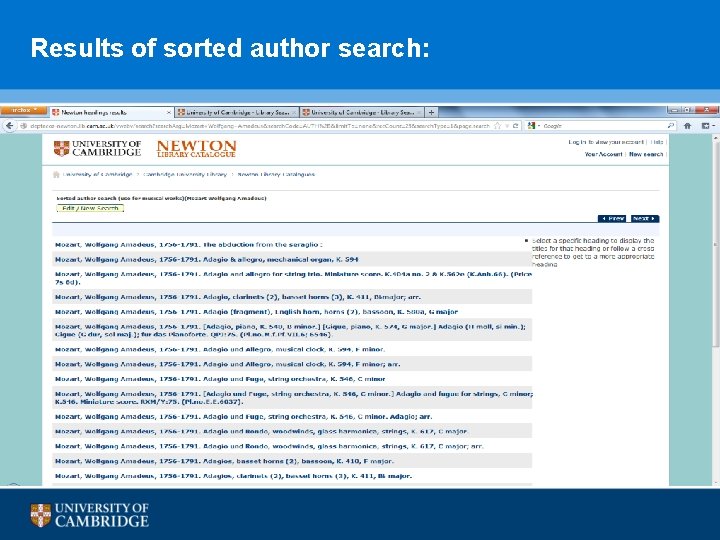Open [Adagio, piano, K. 540, B minor.] heading
This screenshot has width=720, height=540.
pos(290,330)
